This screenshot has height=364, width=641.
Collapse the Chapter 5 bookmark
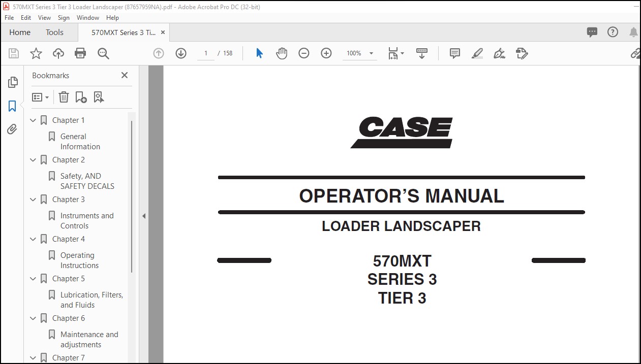pyautogui.click(x=33, y=279)
